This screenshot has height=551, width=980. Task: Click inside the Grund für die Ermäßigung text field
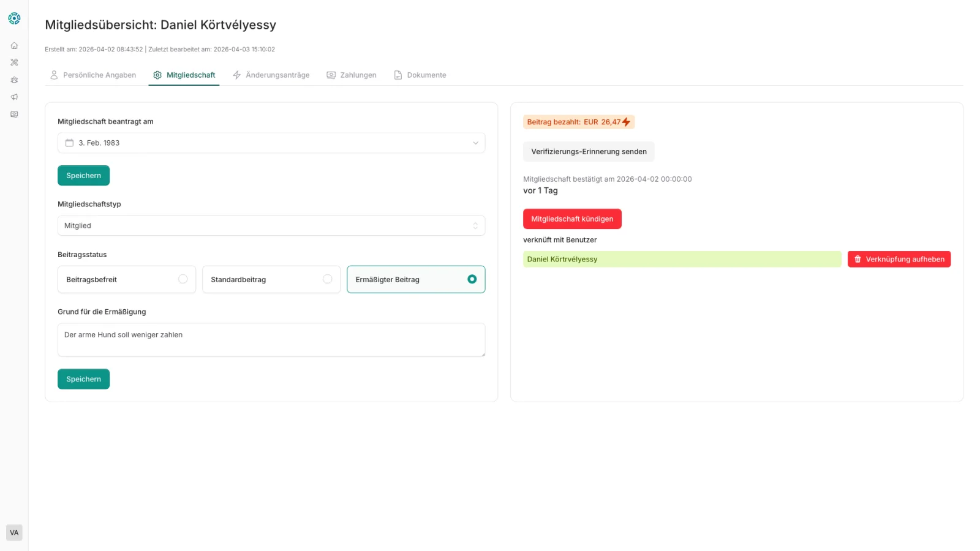(x=271, y=339)
